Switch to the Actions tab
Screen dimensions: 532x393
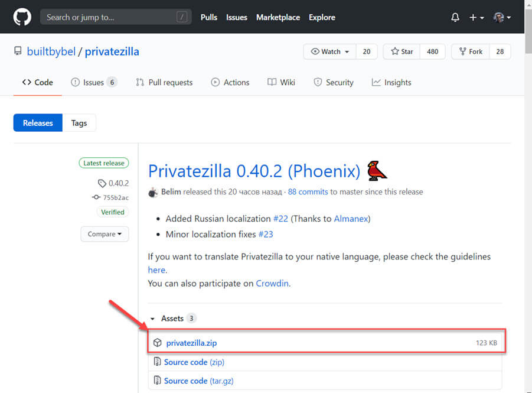230,83
